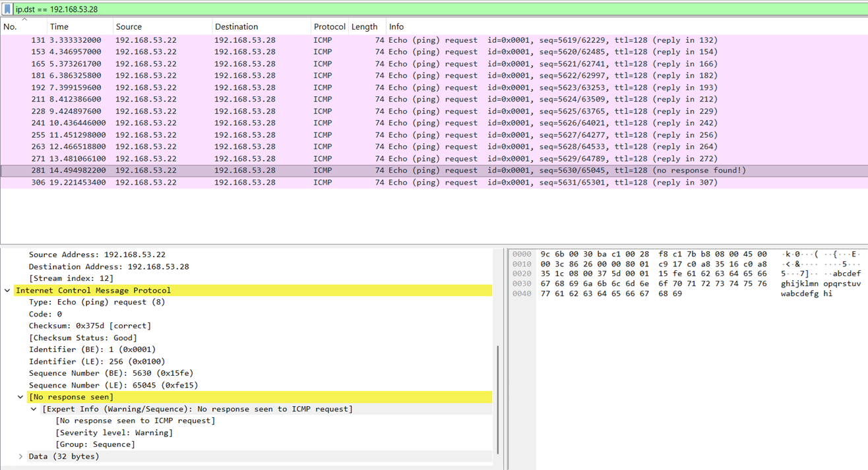Select packet 181 at time 6.386325800
This screenshot has height=470, width=868.
click(x=434, y=76)
